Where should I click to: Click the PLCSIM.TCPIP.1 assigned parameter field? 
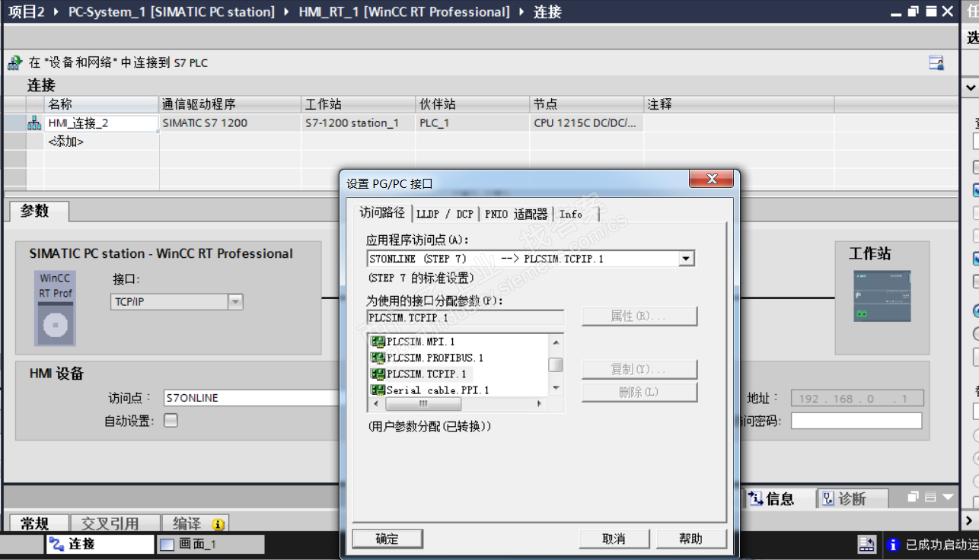point(465,317)
